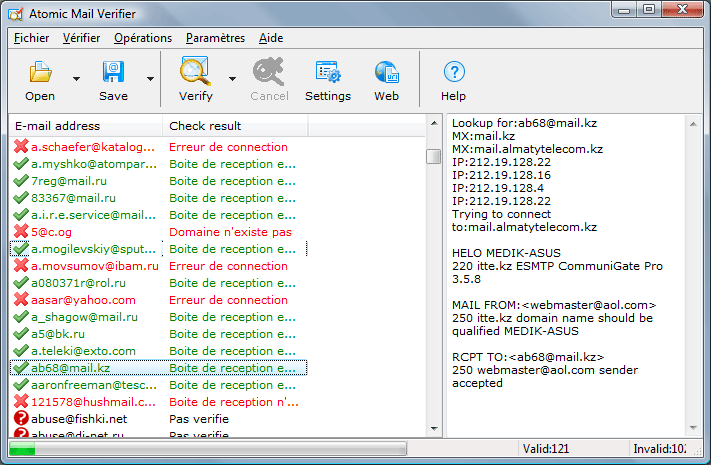Click green check icon beside aaronfreeman@tesc
Image resolution: width=711 pixels, height=465 pixels.
point(21,385)
